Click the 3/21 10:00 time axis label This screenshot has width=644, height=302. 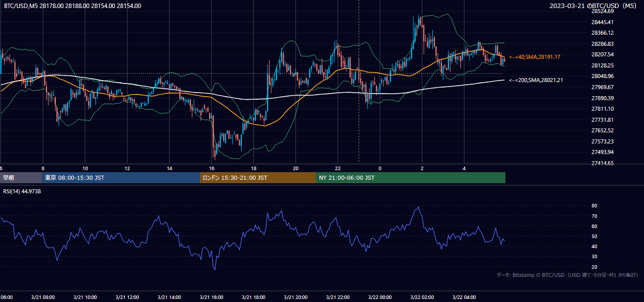[x=85, y=297]
